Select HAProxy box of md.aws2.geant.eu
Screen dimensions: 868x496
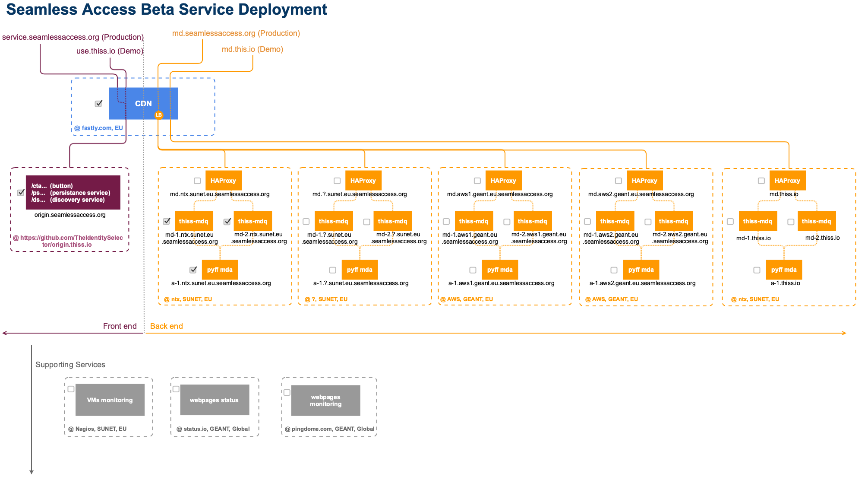click(644, 181)
